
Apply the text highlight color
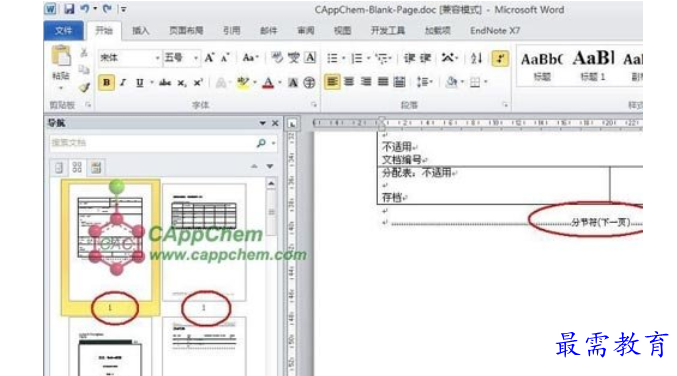point(243,82)
